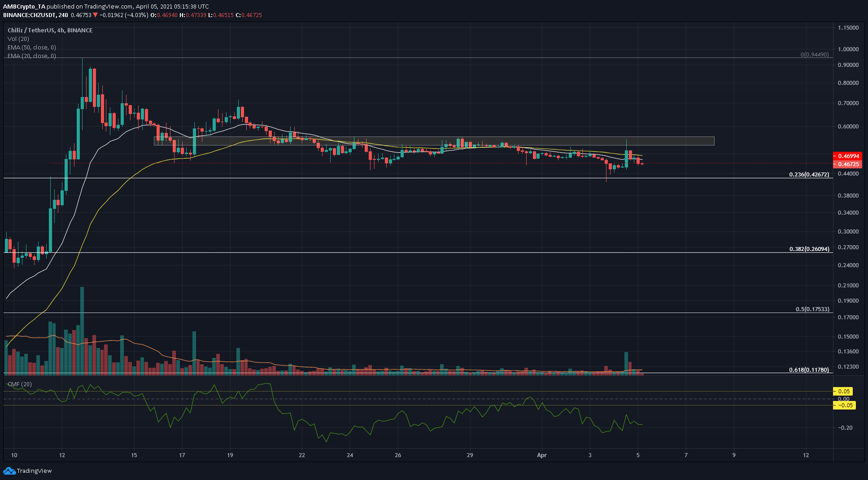Image resolution: width=868 pixels, height=480 pixels.
Task: Click the AMBCrypto_TA published header line
Action: tap(106, 6)
